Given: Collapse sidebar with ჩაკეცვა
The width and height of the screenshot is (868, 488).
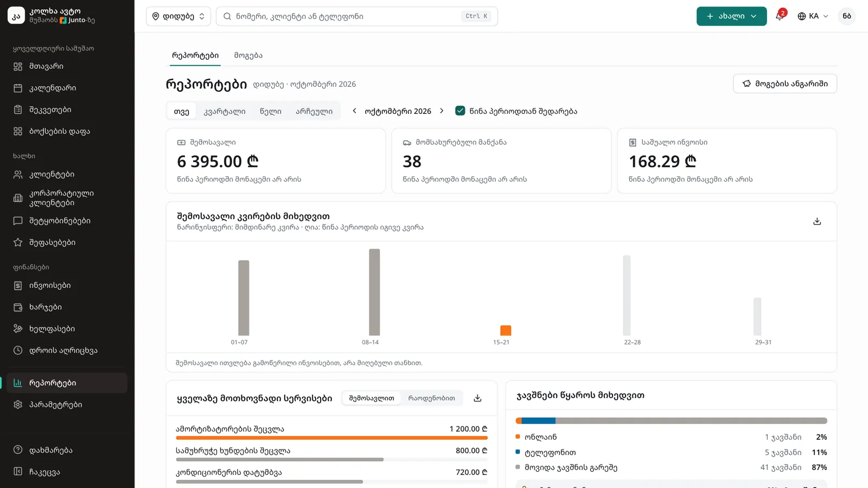Looking at the screenshot, I should pyautogui.click(x=67, y=472).
